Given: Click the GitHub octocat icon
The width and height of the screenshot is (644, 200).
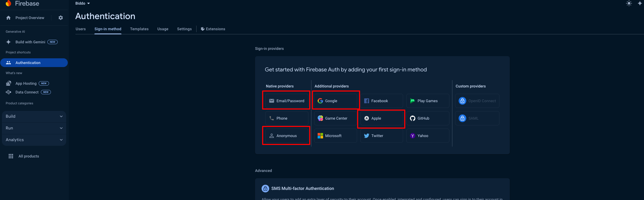Looking at the screenshot, I should coord(413,118).
